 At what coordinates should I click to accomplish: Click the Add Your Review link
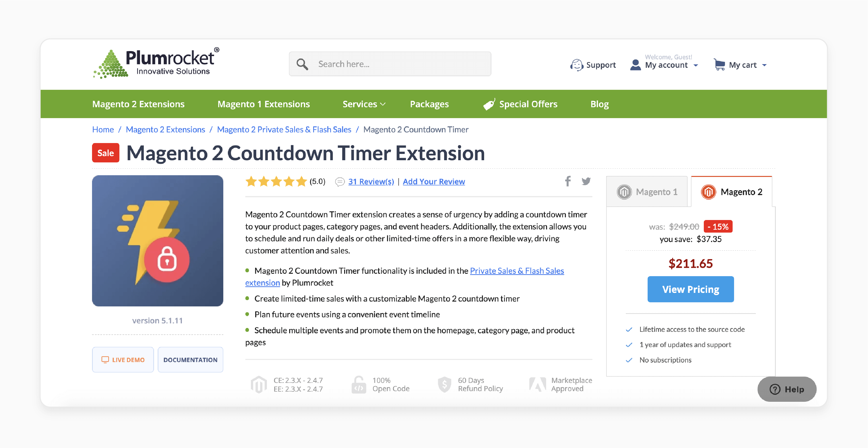[434, 181]
